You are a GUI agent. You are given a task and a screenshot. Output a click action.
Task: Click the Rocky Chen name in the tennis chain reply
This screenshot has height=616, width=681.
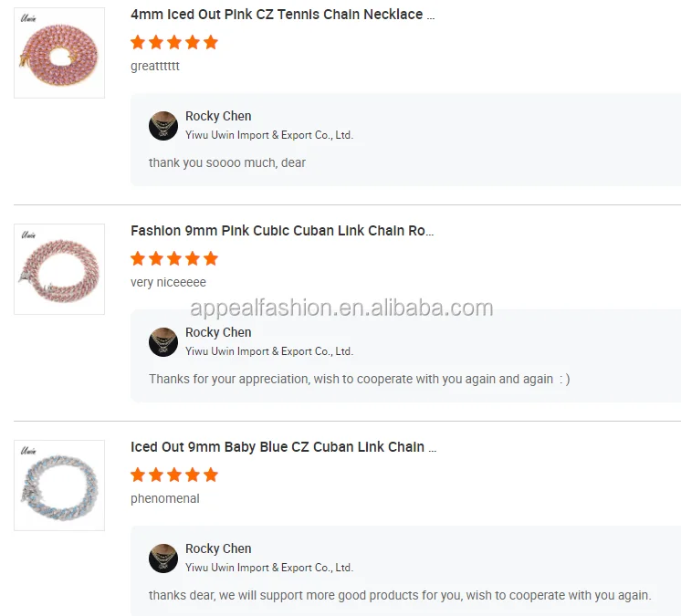coord(218,116)
